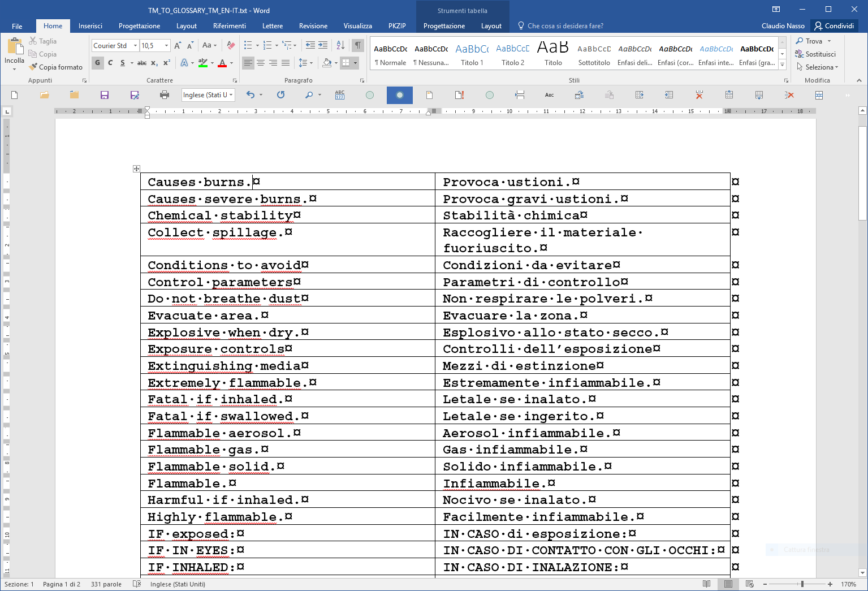Open the font name dropdown (Courier Std)
The image size is (868, 591).
135,46
